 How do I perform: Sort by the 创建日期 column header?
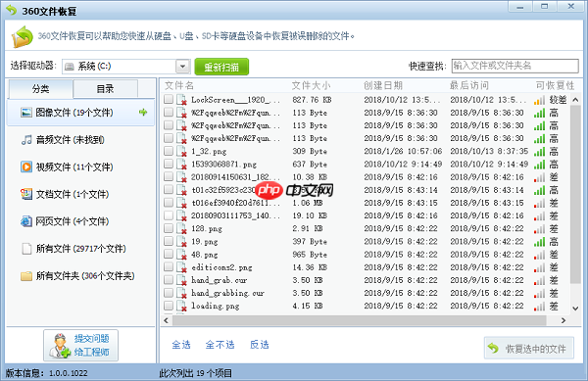[383, 85]
